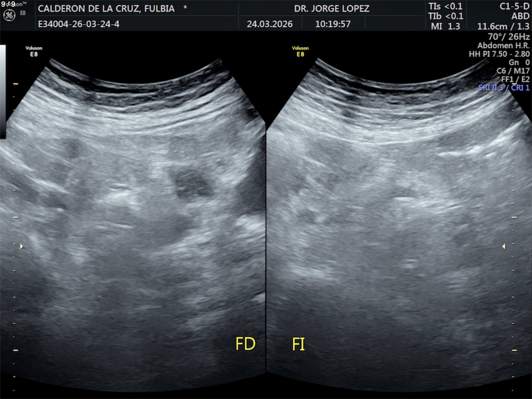Select the yellow FD annotation
The width and height of the screenshot is (532, 399).
pos(245,344)
